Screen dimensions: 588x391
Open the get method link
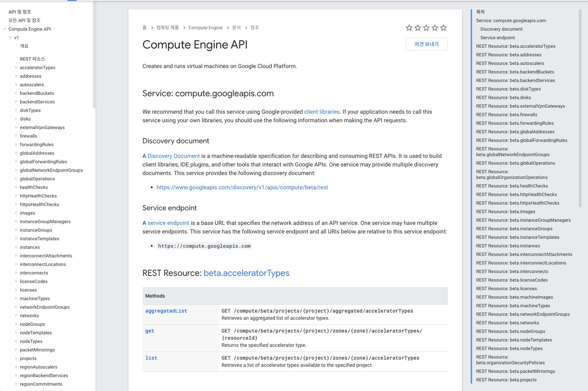(150, 331)
